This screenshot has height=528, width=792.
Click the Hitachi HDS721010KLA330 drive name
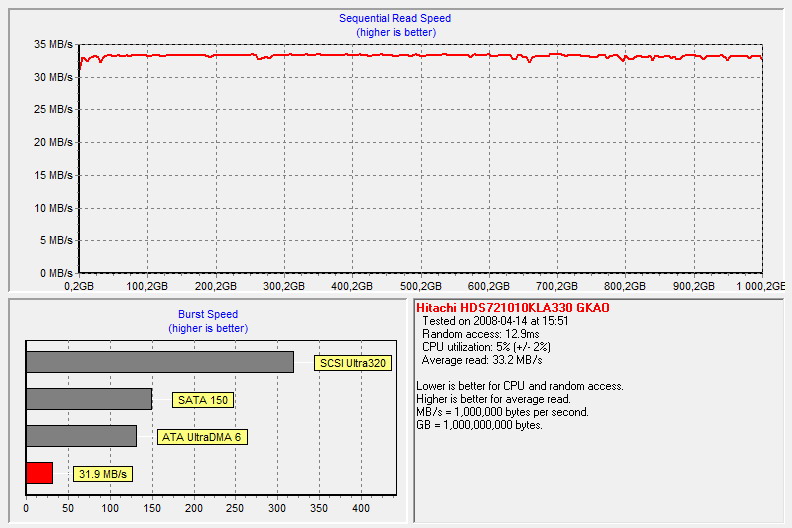click(513, 308)
